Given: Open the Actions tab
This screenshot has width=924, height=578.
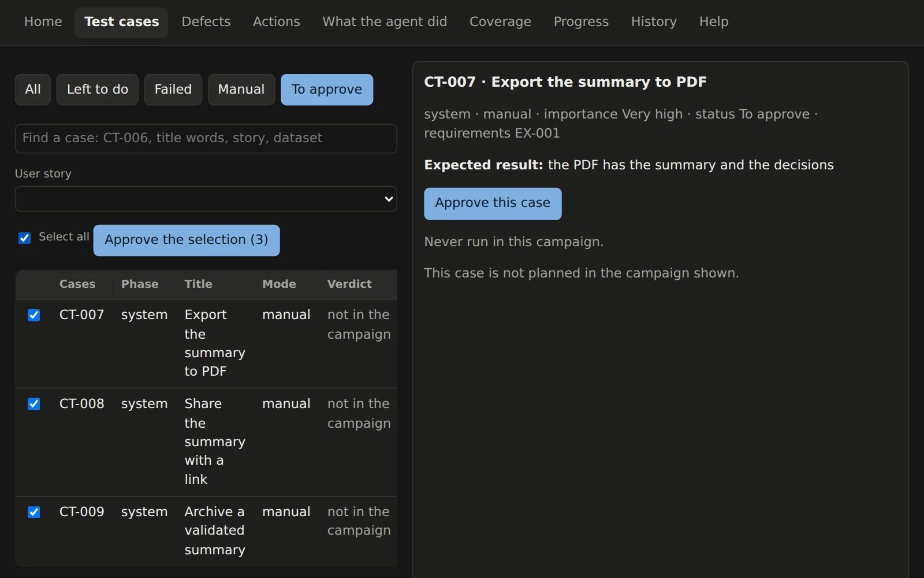Looking at the screenshot, I should pos(277,22).
